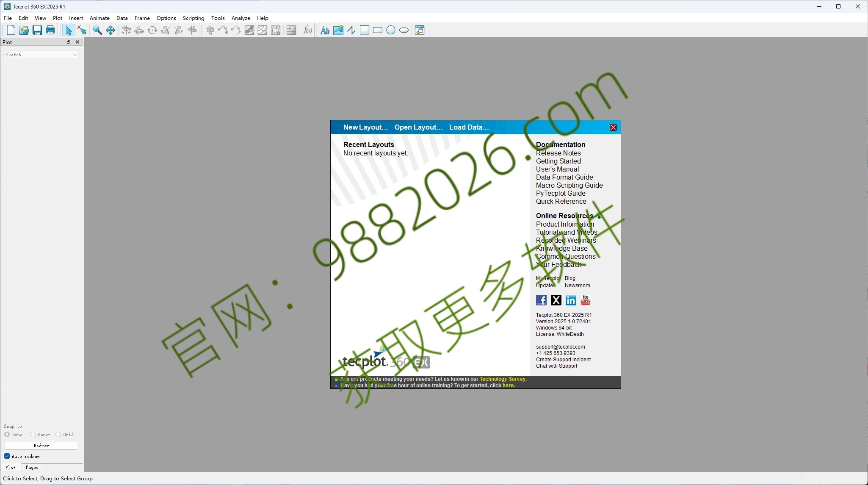Visit the Facebook page via its icon
The width and height of the screenshot is (868, 485).
coord(541,300)
